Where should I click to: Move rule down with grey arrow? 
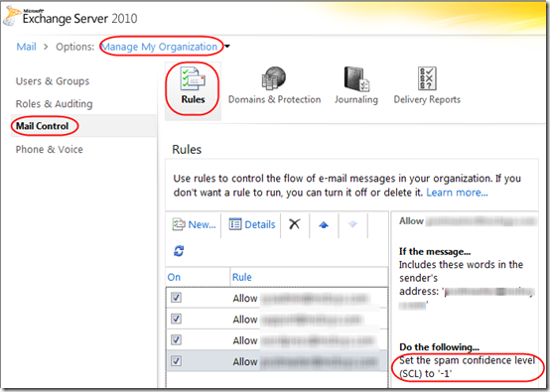(352, 224)
